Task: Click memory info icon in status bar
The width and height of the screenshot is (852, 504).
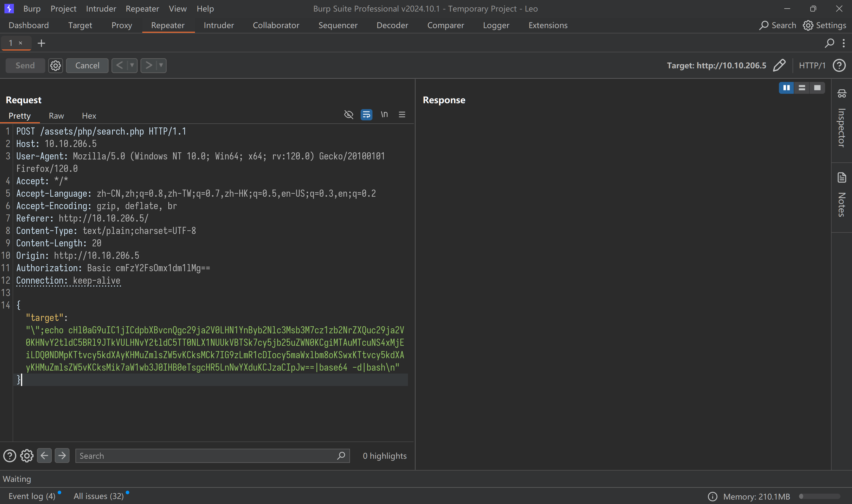Action: pyautogui.click(x=712, y=497)
